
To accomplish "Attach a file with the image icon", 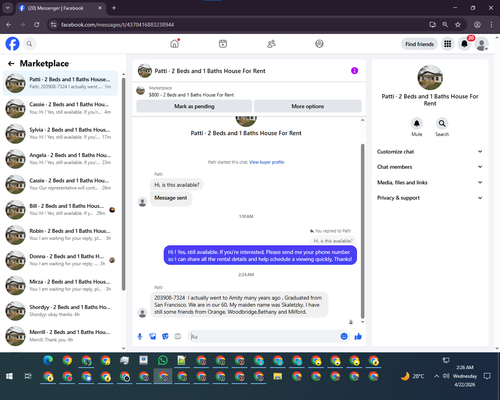I will 153,336.
